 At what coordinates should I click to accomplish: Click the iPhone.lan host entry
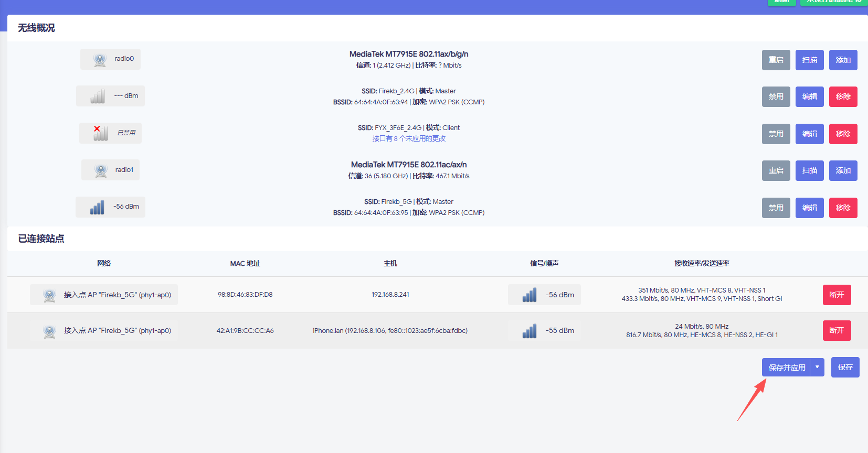click(390, 331)
